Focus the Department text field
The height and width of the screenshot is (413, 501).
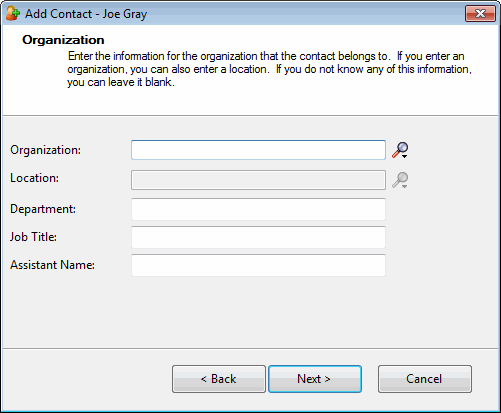tap(258, 209)
